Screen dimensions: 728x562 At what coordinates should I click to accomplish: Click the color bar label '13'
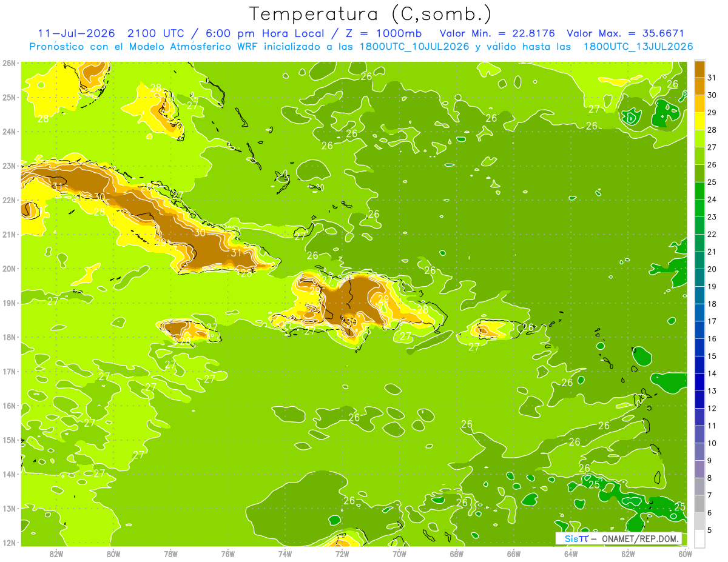point(712,391)
